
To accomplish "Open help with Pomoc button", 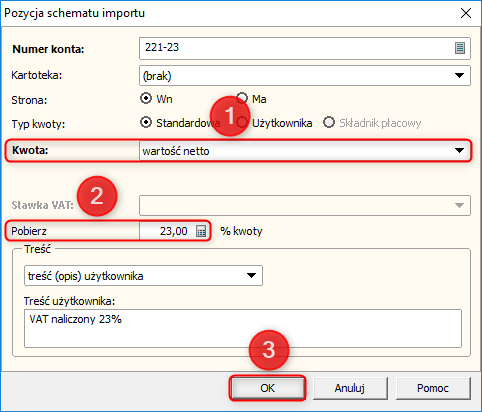I will (433, 388).
